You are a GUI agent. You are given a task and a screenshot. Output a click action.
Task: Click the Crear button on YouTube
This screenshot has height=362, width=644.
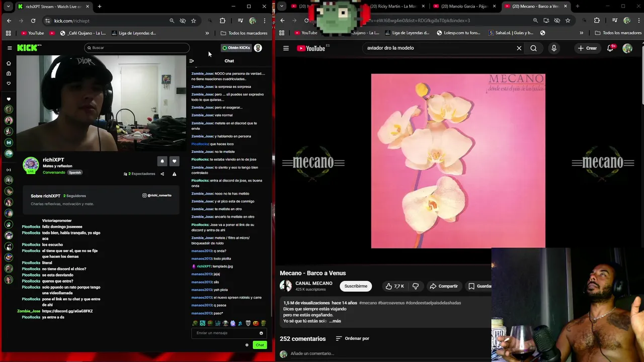(x=587, y=48)
